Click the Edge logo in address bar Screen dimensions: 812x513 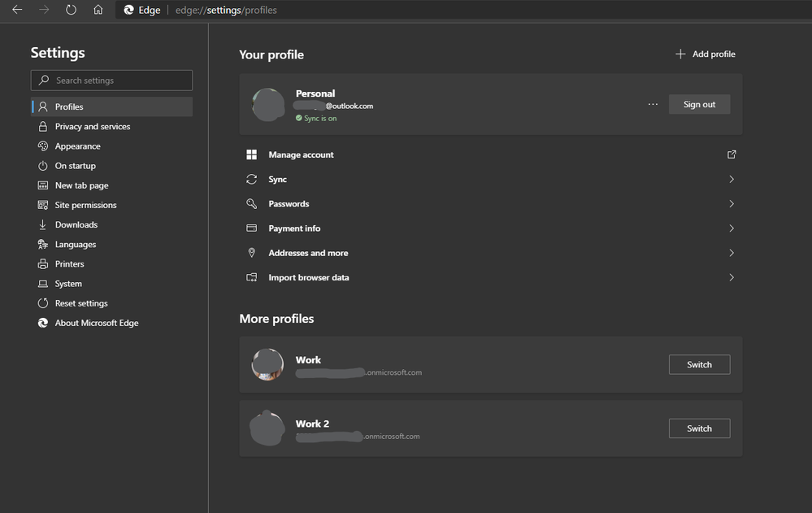[129, 10]
